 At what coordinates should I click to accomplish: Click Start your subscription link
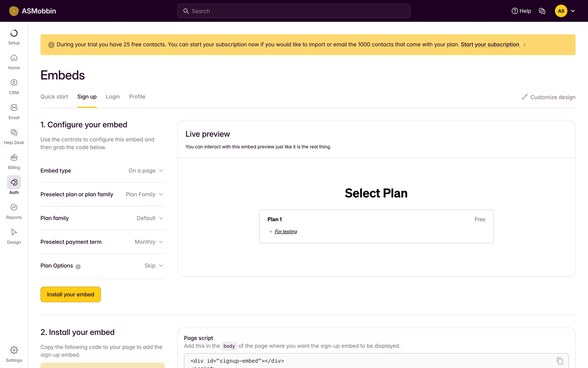tap(490, 44)
